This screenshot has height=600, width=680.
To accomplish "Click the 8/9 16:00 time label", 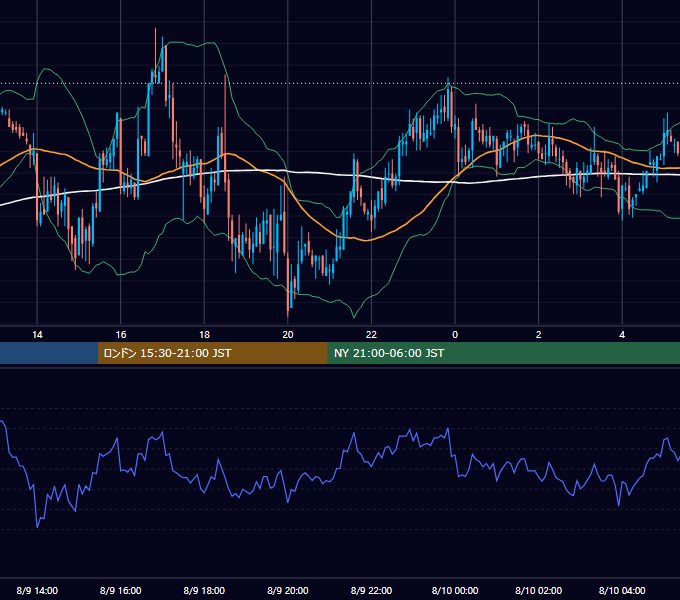I will click(121, 590).
